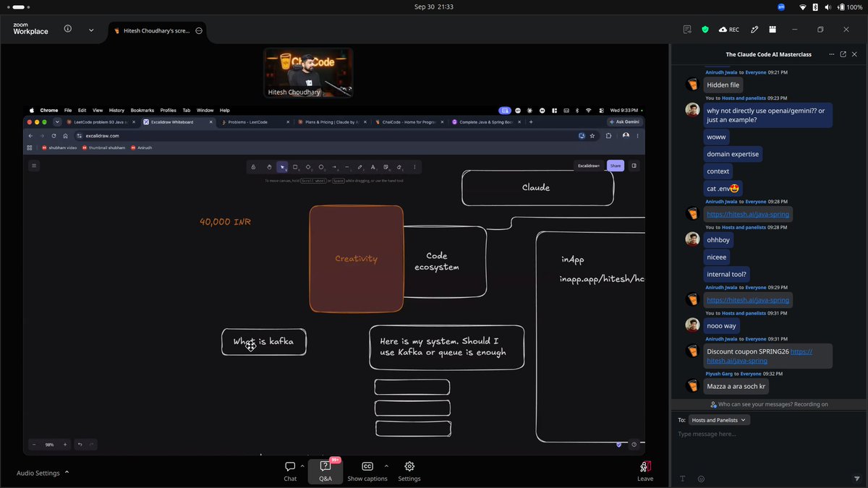This screenshot has height=488, width=868.
Task: Open more tools menu in Excalidraw toolbar
Action: [x=414, y=167]
